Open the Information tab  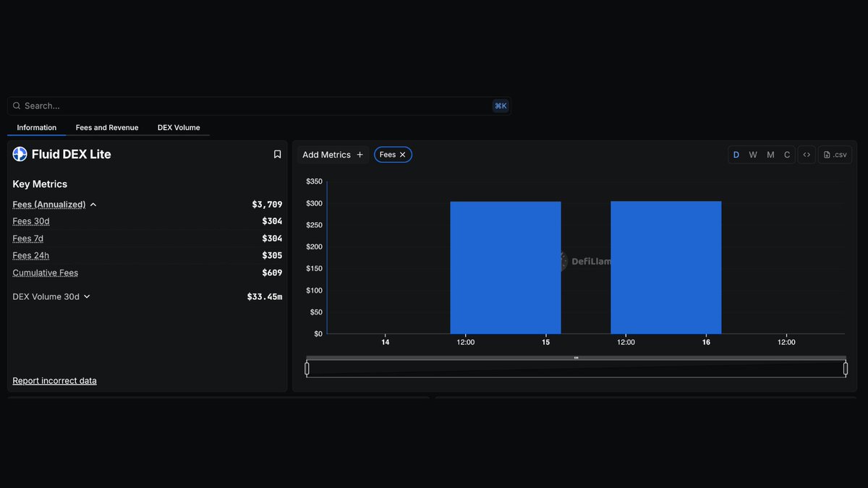[x=37, y=127]
